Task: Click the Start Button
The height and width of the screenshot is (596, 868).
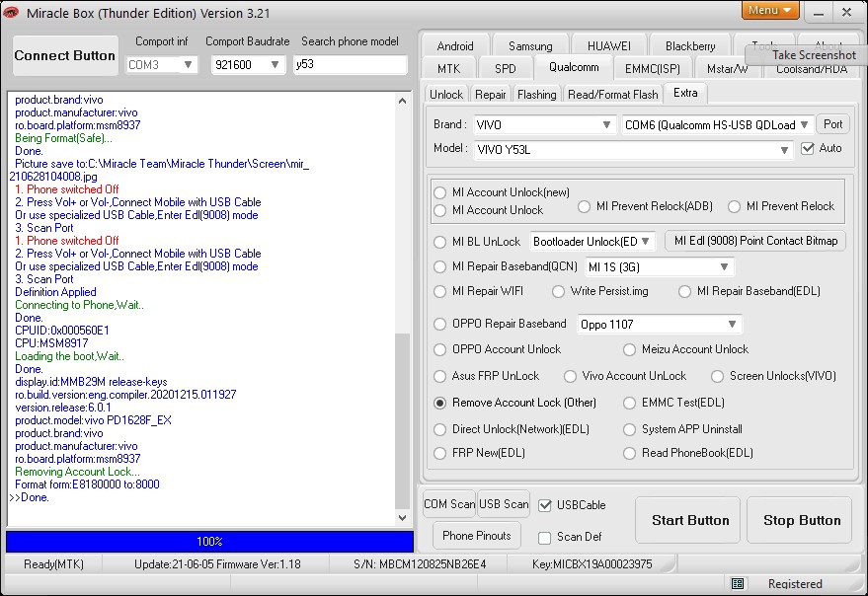Action: pyautogui.click(x=689, y=520)
